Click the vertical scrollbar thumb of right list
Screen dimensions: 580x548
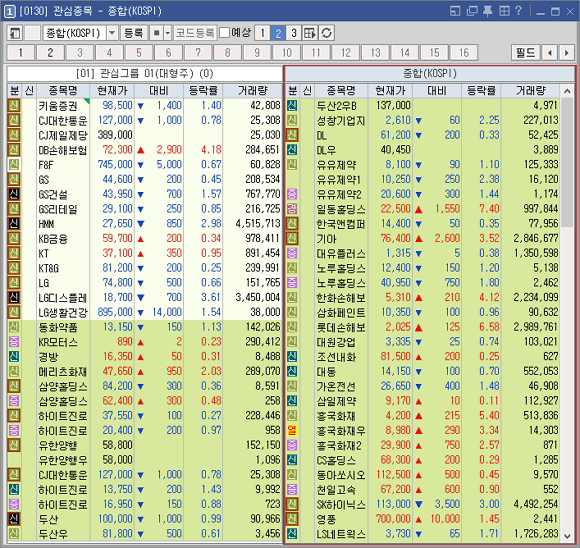tap(567, 162)
